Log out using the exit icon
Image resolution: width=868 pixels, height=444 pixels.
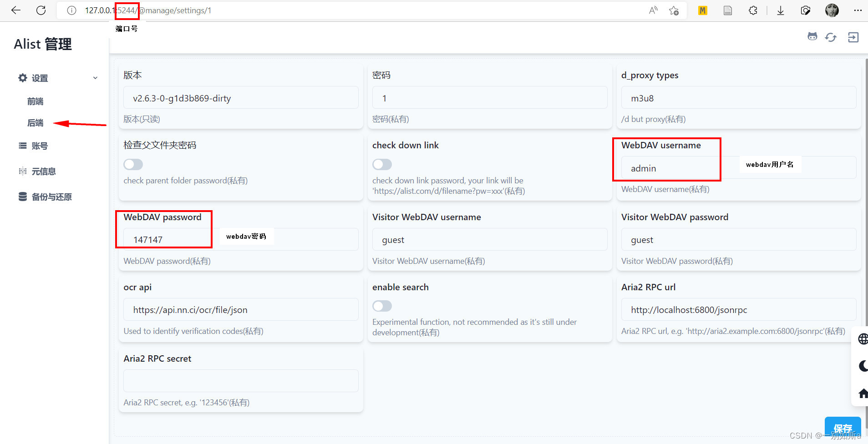(x=853, y=37)
